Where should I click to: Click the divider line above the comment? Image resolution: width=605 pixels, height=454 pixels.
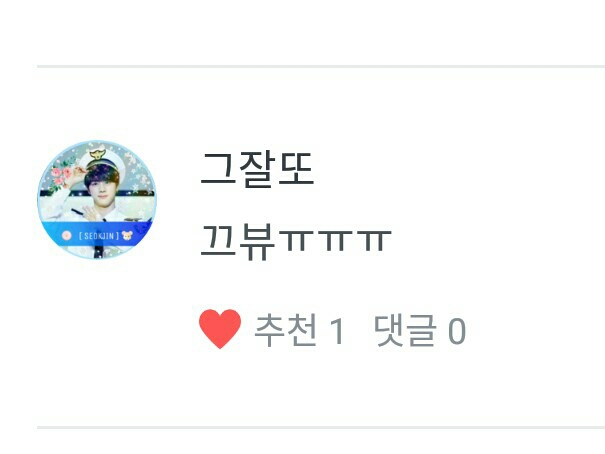point(321,67)
